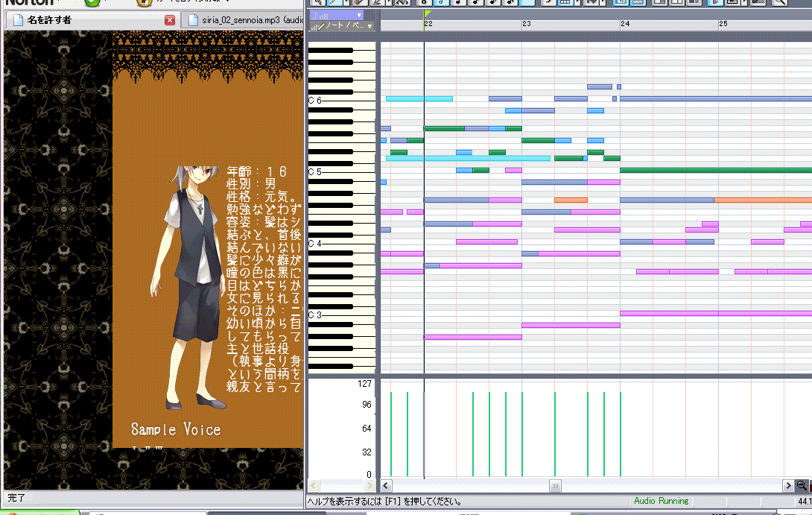Open the purple track selector dropdown
Image resolution: width=812 pixels, height=515 pixels.
337,15
